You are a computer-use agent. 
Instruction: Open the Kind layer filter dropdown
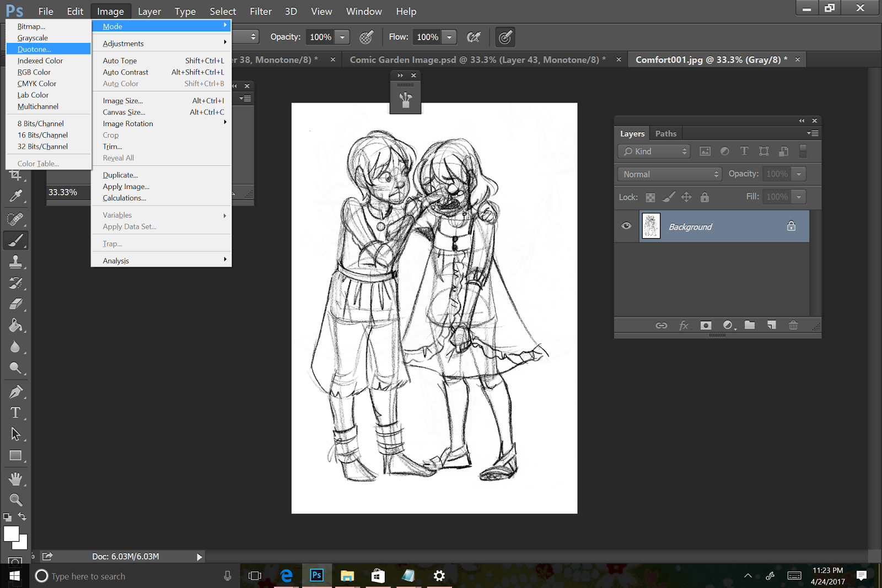coord(654,152)
